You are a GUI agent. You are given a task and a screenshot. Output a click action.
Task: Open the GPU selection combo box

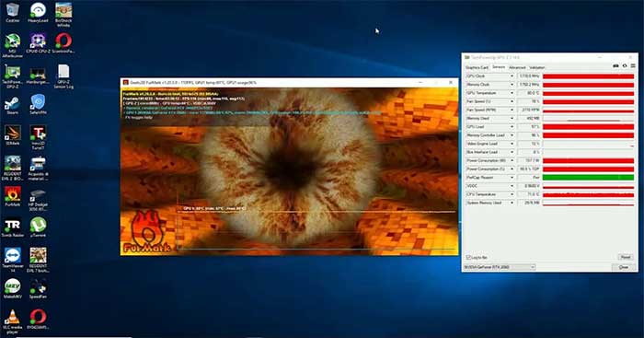(x=500, y=267)
